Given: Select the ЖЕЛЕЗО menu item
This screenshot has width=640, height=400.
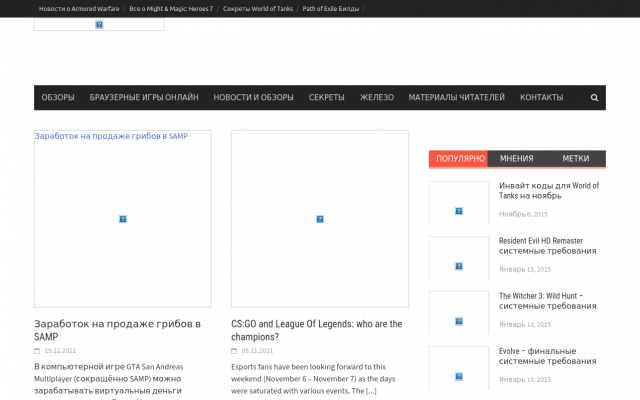Looking at the screenshot, I should pyautogui.click(x=377, y=98).
